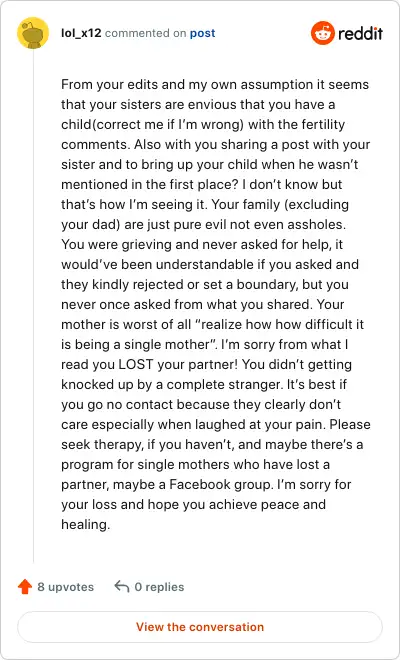Click the reddit wordmark text
The width and height of the screenshot is (400, 660).
click(360, 33)
